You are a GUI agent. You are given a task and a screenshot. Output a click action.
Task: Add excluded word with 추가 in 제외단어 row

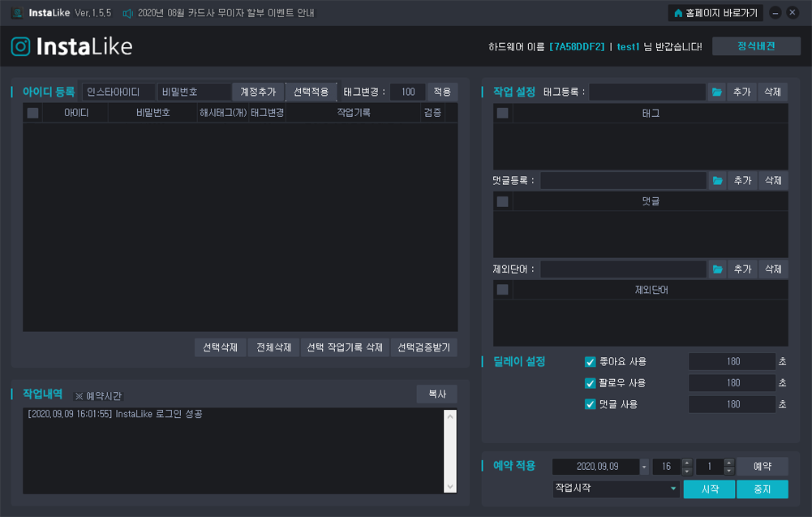coord(742,269)
